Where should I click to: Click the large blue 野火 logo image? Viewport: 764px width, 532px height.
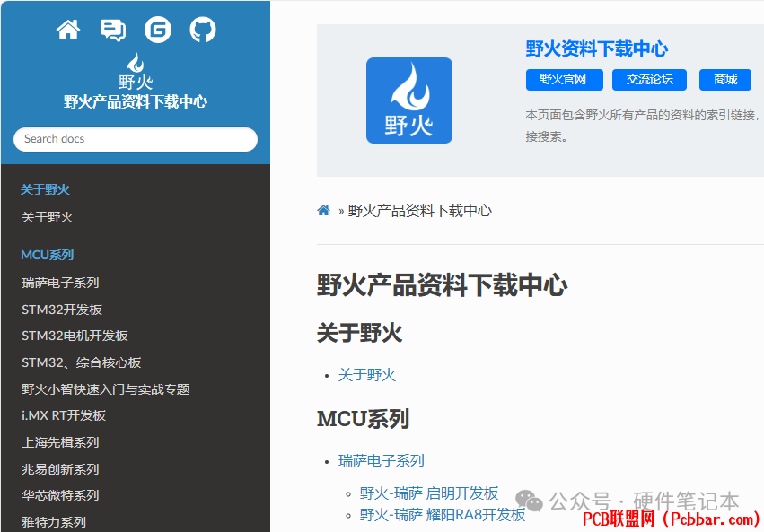(x=409, y=100)
